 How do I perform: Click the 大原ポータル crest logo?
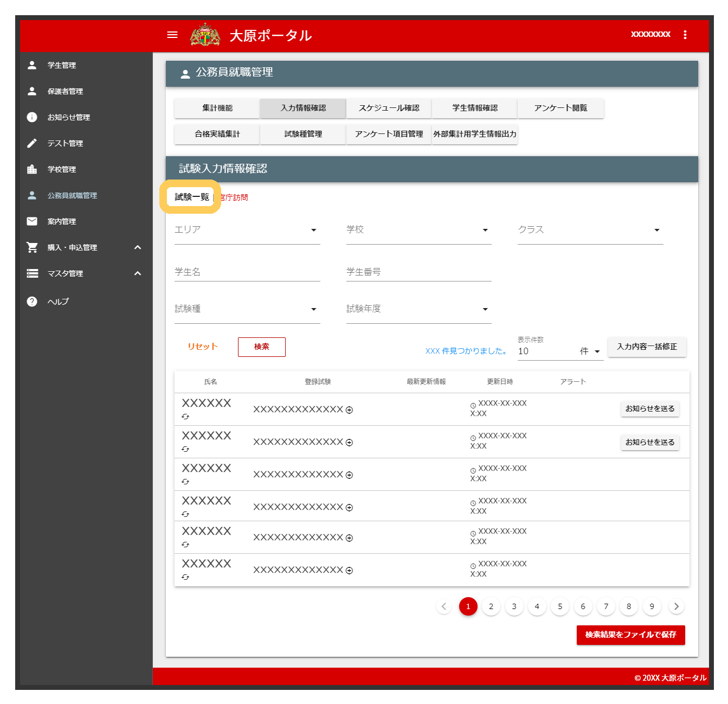[x=205, y=35]
